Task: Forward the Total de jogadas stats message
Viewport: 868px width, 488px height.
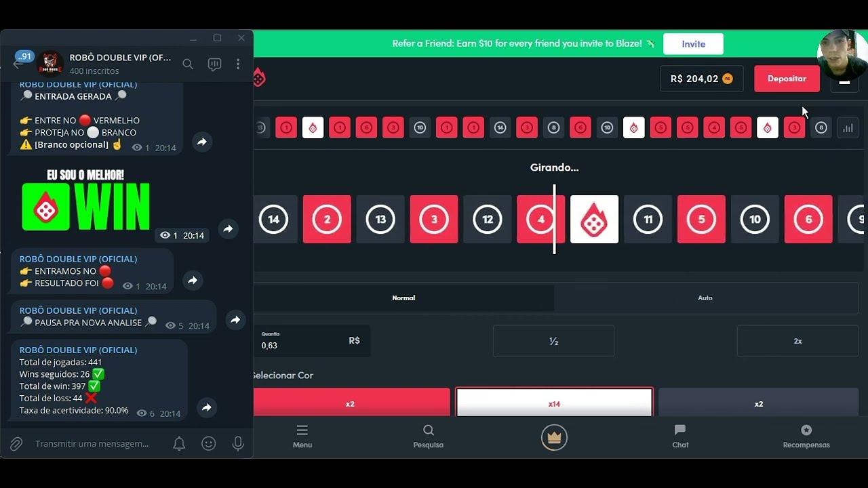Action: [207, 407]
